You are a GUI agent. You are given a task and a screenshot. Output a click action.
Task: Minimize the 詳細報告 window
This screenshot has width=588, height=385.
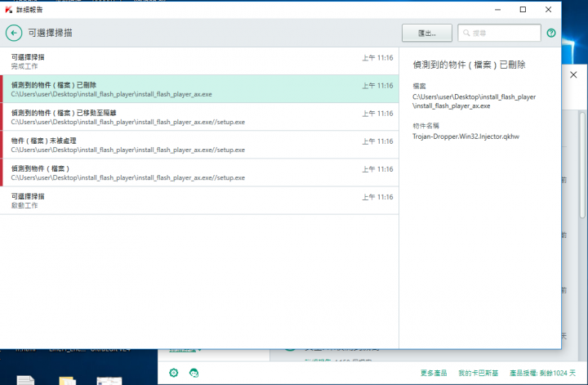497,9
